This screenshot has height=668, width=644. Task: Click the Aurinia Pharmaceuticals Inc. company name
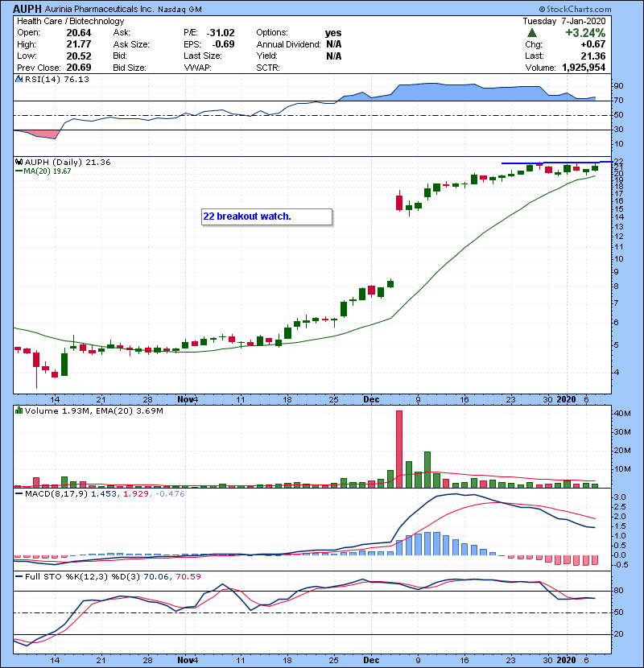click(99, 9)
